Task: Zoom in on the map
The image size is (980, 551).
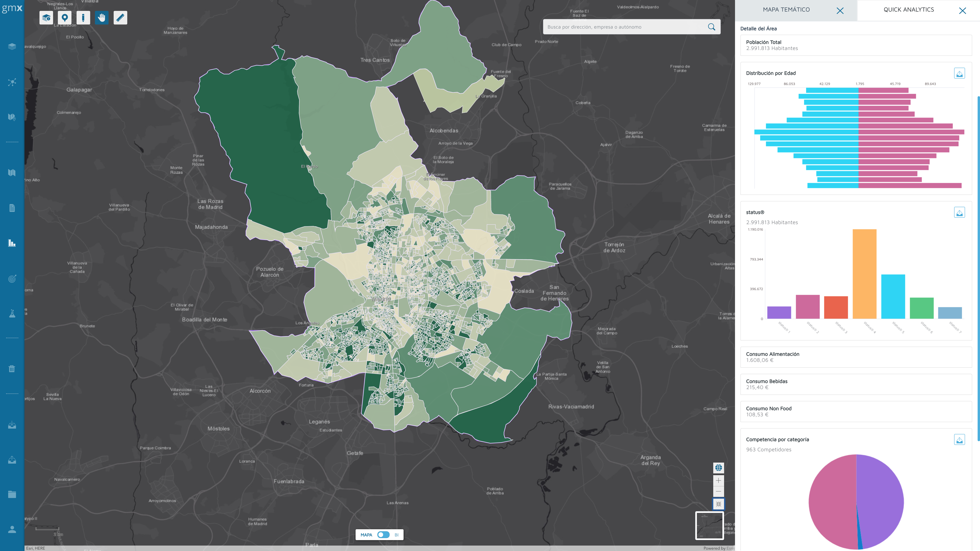Action: [718, 480]
